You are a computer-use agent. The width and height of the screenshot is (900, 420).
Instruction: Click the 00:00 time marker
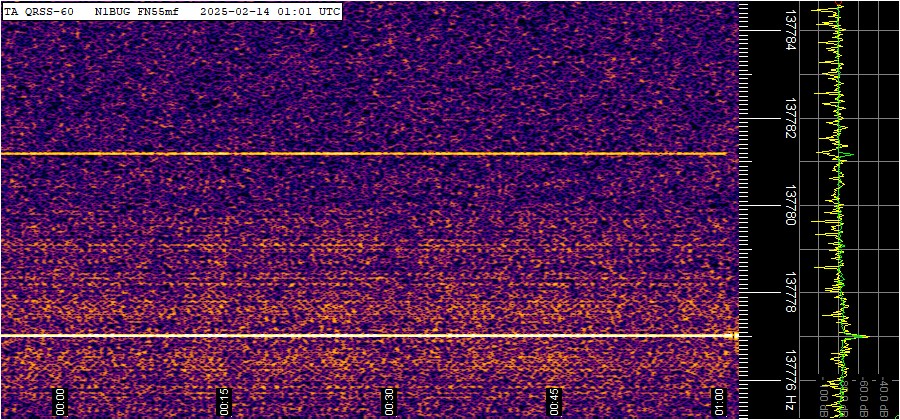(59, 401)
